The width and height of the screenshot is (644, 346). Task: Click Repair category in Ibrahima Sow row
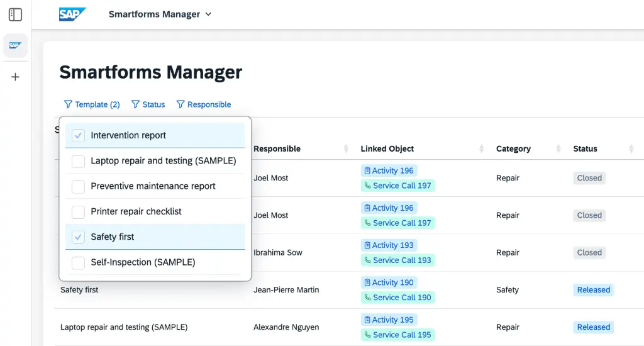(x=508, y=253)
